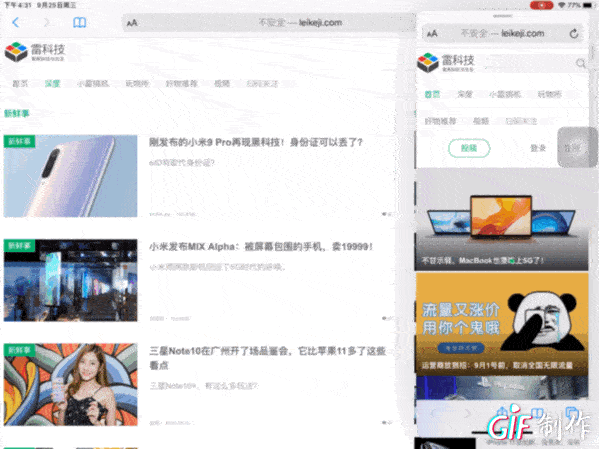599x449 pixels.
Task: Open the 小米9 Pro article headline
Action: pos(256,142)
